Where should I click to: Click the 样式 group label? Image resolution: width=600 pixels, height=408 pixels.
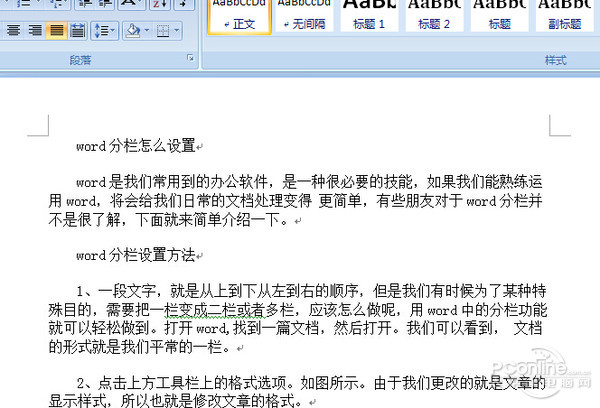(x=556, y=60)
